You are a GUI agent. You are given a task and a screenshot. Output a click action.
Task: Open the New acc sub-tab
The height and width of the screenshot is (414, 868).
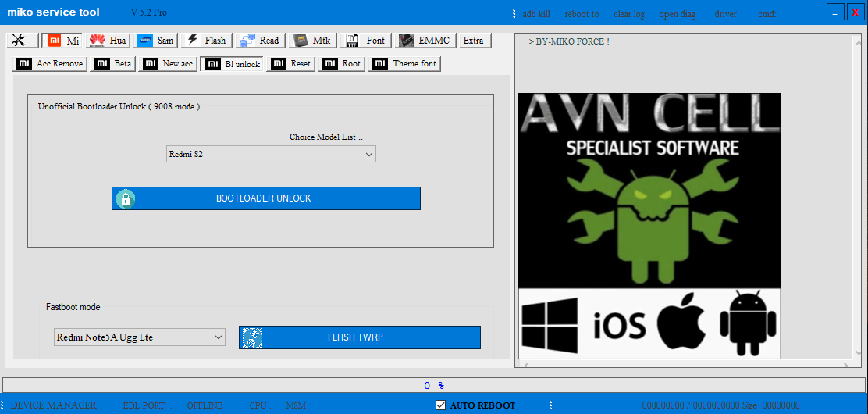(168, 64)
